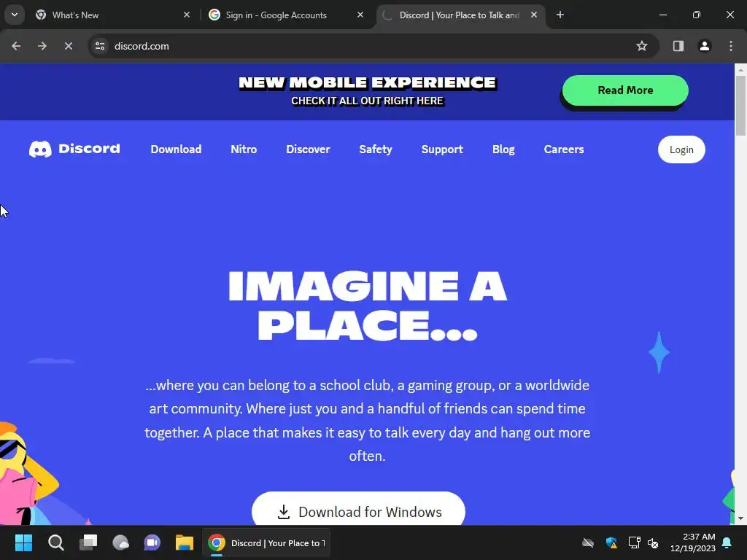The height and width of the screenshot is (560, 747).
Task: Bookmark this page with the star icon
Action: pyautogui.click(x=642, y=46)
